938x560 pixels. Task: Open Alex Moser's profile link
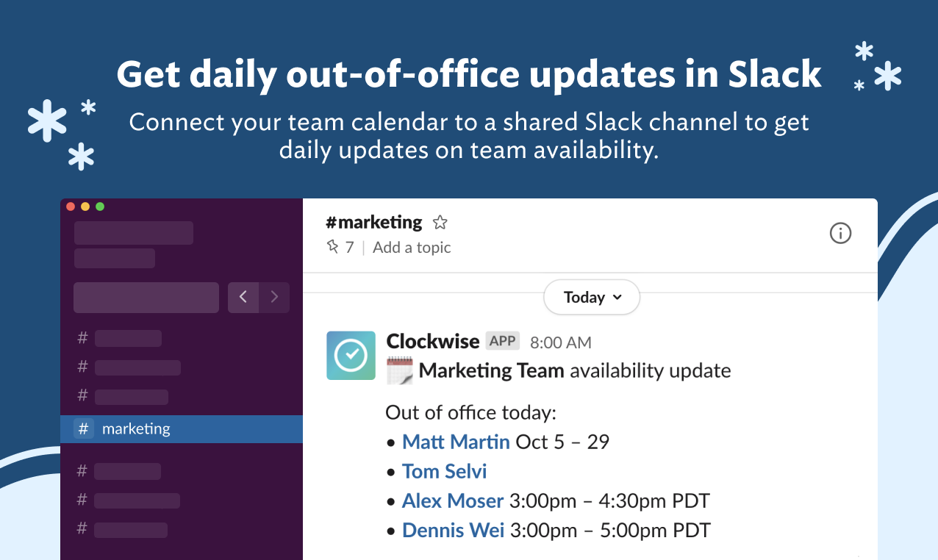(x=452, y=500)
